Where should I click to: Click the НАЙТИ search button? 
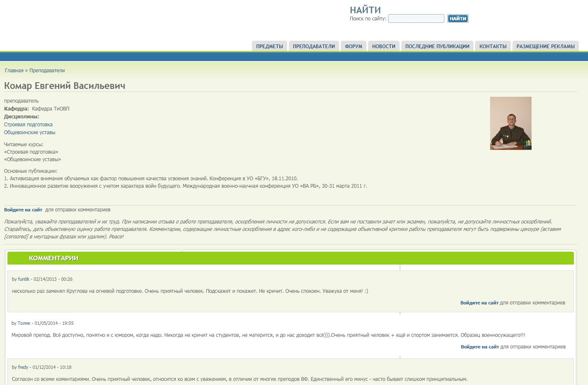pos(458,18)
